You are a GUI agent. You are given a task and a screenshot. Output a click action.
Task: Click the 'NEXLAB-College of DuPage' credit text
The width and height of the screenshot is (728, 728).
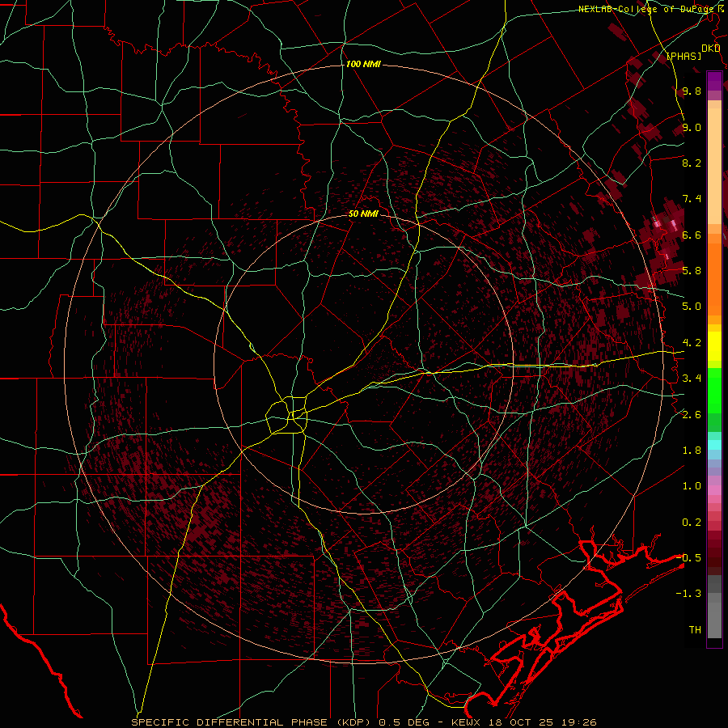pyautogui.click(x=645, y=9)
